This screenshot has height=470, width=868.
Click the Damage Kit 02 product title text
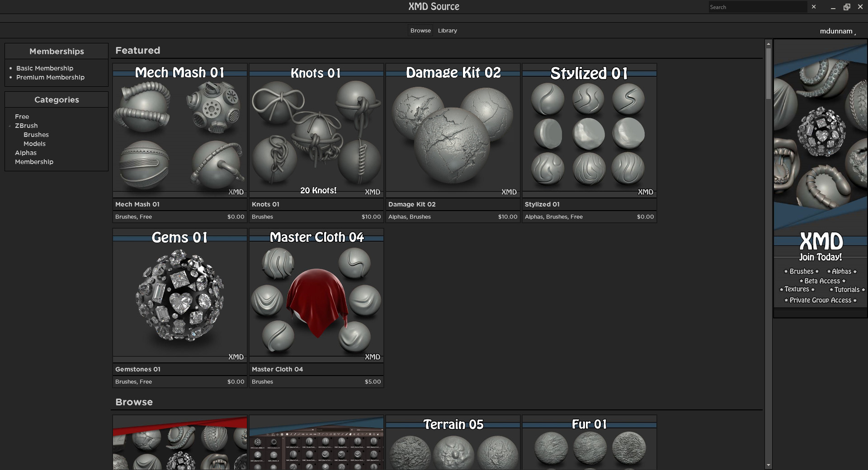point(412,204)
